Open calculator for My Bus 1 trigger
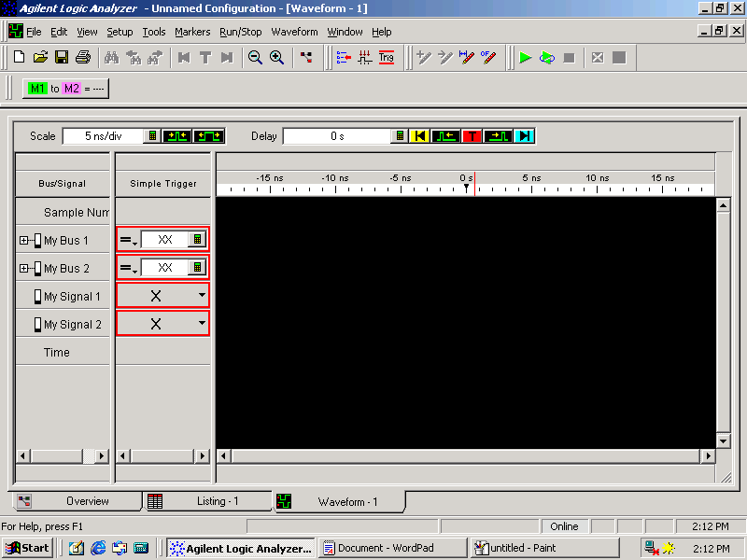Viewport: 747px width, 560px height. click(197, 240)
